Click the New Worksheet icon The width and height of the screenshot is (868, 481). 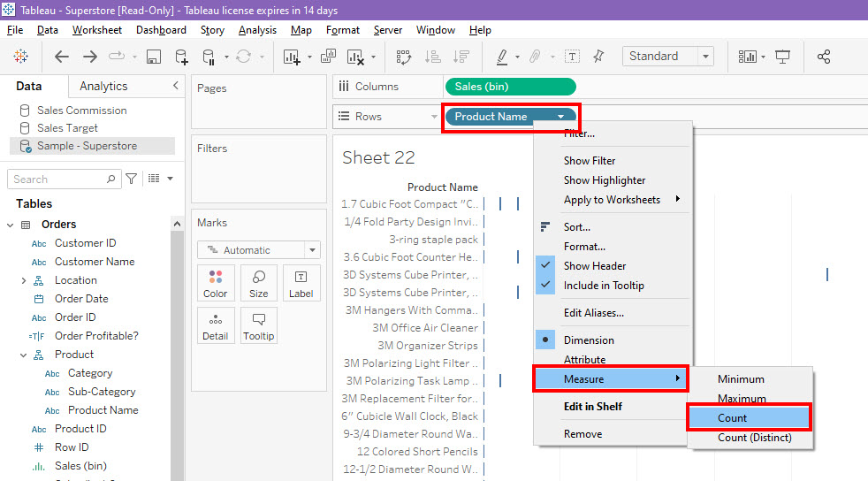pyautogui.click(x=292, y=57)
